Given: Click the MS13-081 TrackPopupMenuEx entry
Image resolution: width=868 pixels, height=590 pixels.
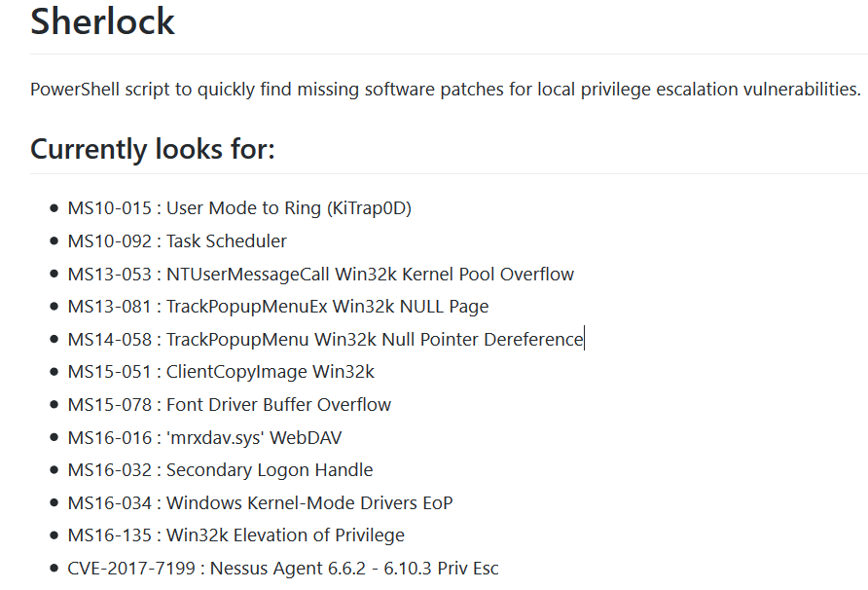Looking at the screenshot, I should (x=278, y=307).
